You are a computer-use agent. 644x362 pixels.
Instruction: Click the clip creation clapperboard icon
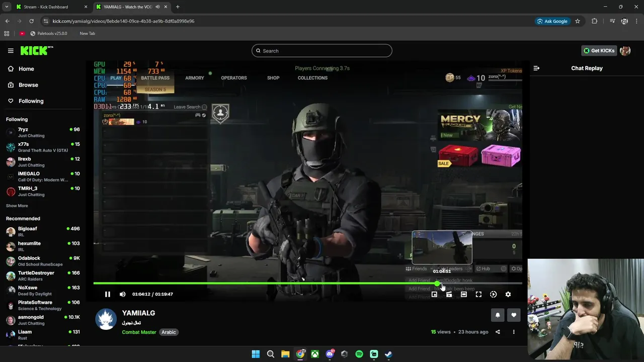[449, 294]
